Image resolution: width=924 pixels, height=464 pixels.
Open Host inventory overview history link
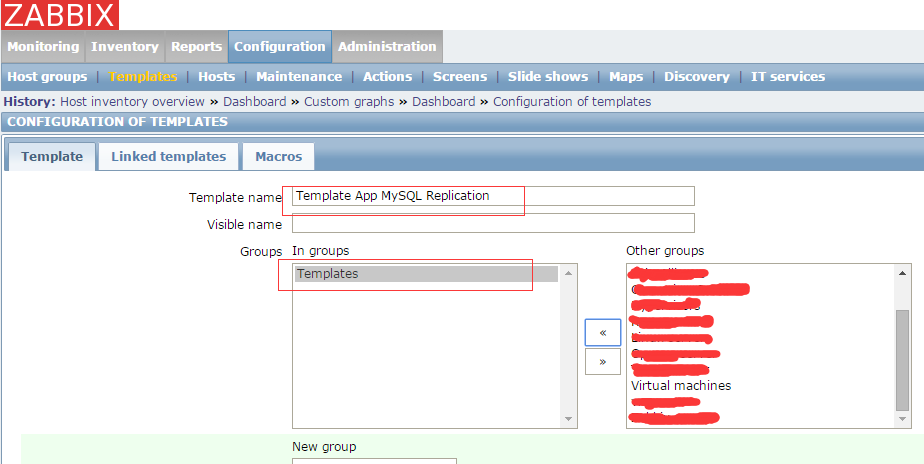coord(132,101)
